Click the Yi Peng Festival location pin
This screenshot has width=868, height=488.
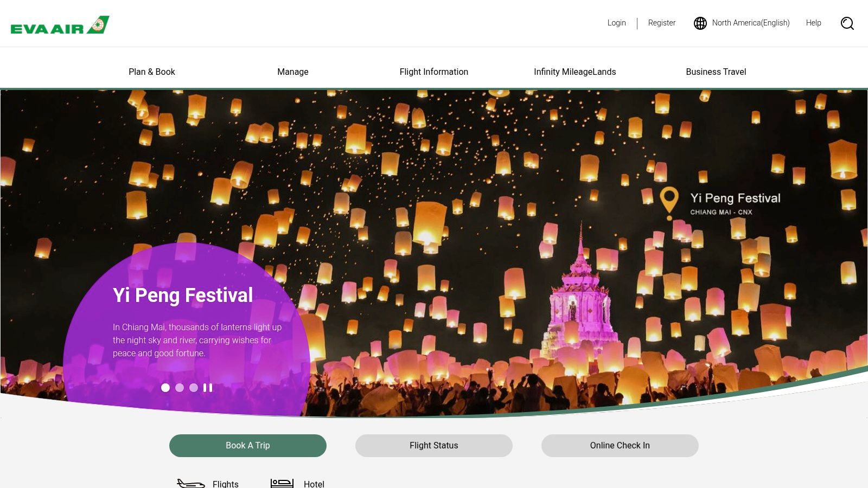coord(669,203)
